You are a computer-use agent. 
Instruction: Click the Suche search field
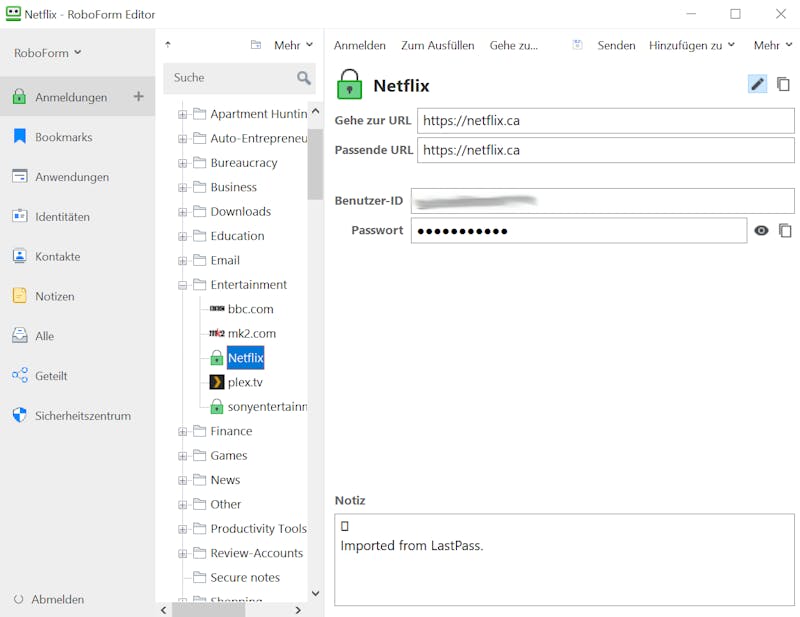click(x=239, y=78)
